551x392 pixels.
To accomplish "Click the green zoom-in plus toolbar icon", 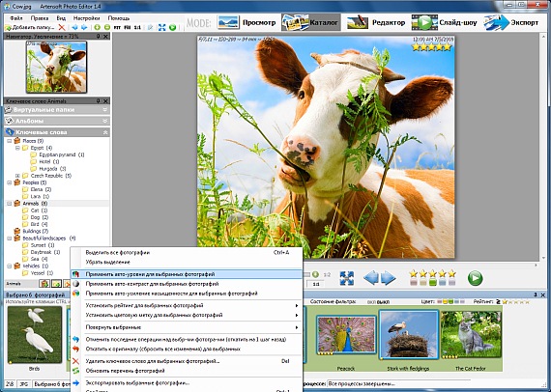I will coord(97,27).
